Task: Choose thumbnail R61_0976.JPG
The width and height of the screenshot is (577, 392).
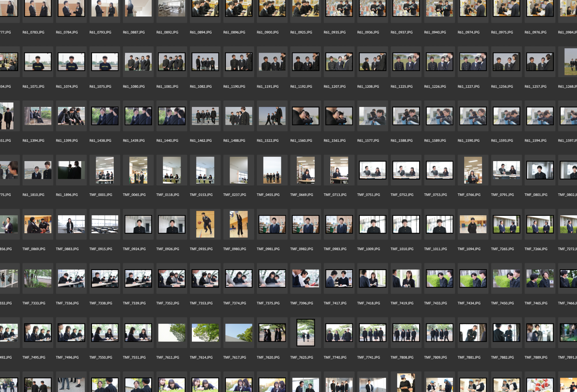Action: click(540, 8)
